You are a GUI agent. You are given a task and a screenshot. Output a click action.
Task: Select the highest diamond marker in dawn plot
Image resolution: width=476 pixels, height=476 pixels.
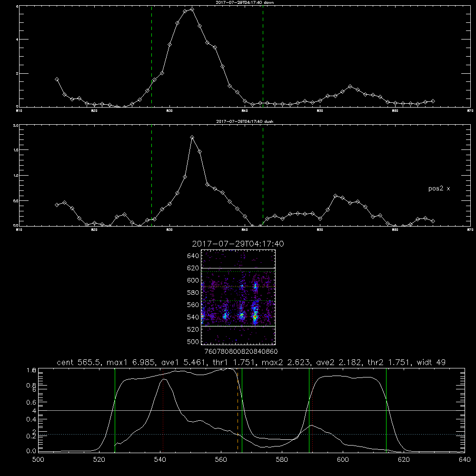point(192,10)
